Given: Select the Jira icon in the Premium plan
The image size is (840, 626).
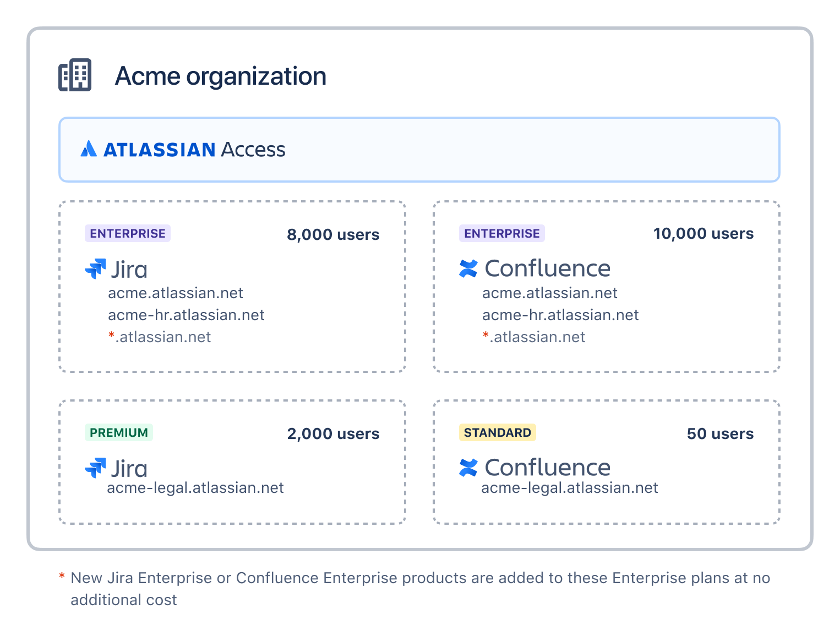Looking at the screenshot, I should tap(95, 468).
